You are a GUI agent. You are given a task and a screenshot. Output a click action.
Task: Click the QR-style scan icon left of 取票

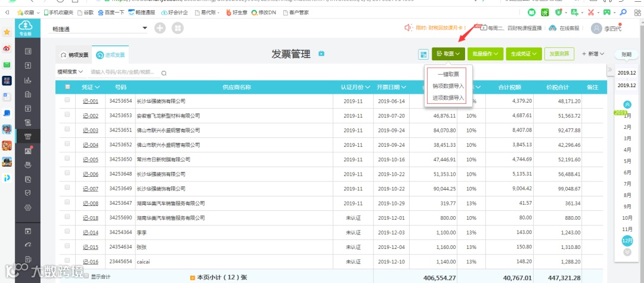[x=423, y=54]
